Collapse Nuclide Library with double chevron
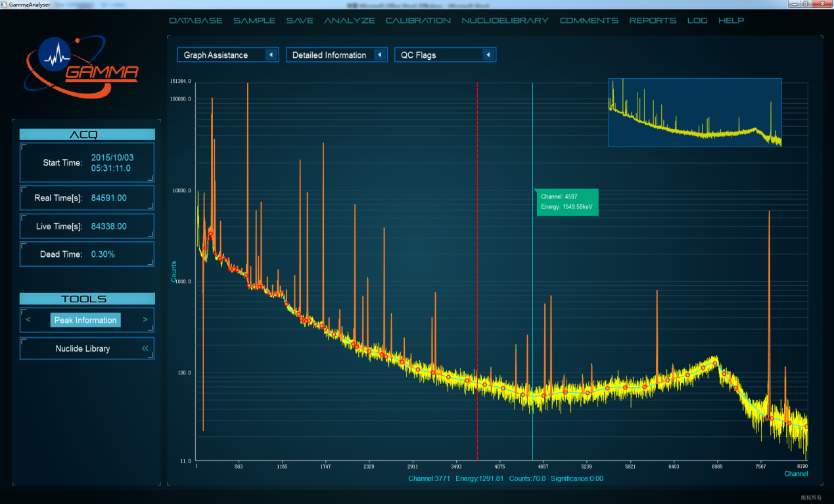Screen dimensions: 834x504 click(145, 348)
